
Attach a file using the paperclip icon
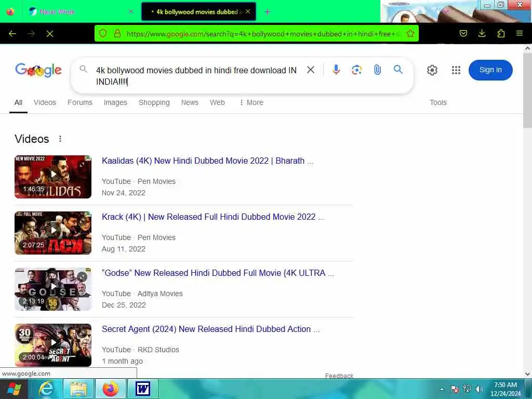click(377, 70)
